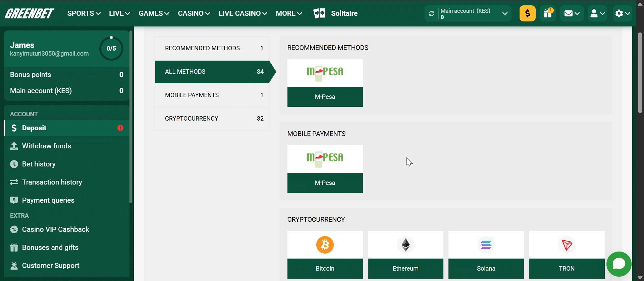Choose Ethereum deposit button

click(406, 269)
